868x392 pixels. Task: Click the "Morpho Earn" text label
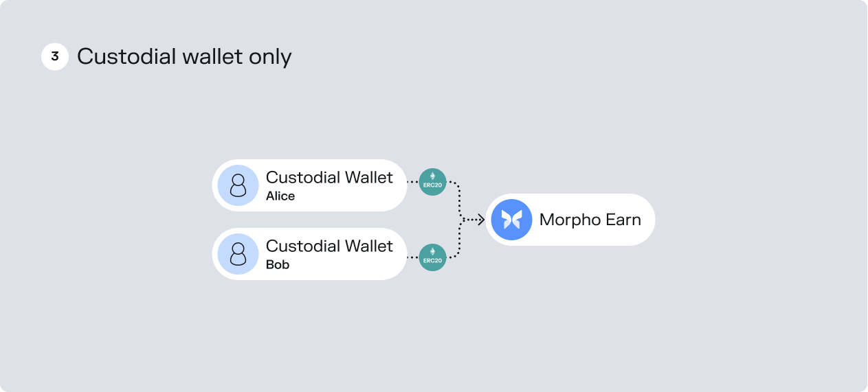590,220
